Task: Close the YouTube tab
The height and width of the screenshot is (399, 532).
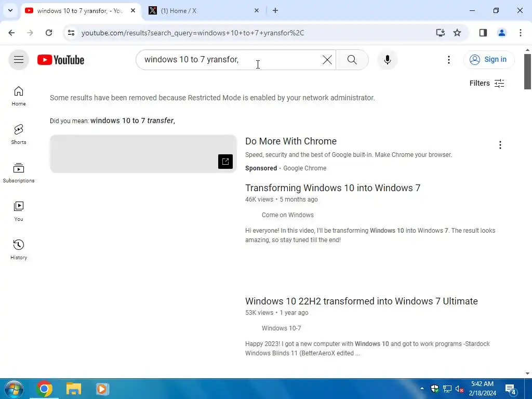Action: pyautogui.click(x=133, y=10)
